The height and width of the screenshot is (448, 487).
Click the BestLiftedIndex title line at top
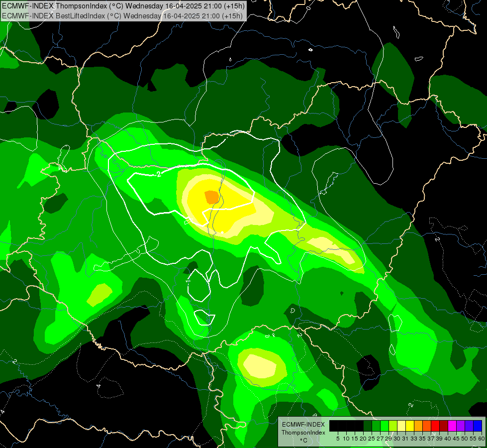122,16
